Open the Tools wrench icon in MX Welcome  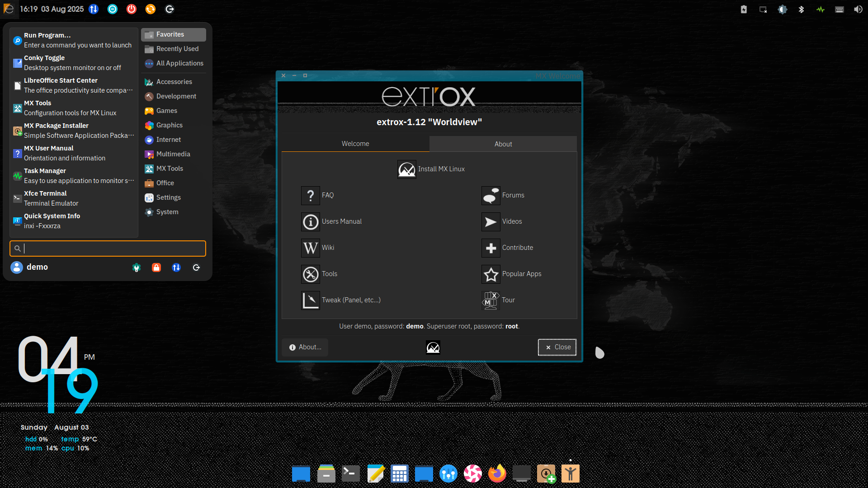[311, 274]
